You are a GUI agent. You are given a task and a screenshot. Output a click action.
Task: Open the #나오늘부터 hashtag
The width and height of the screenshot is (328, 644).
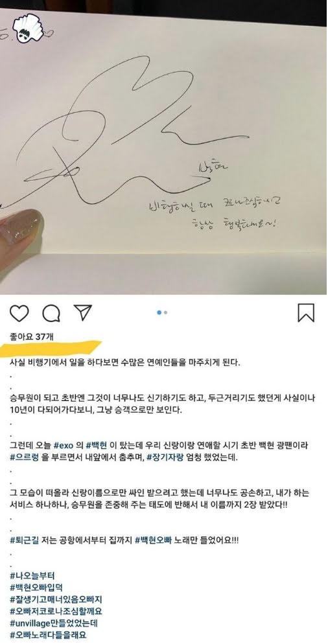tap(32, 575)
